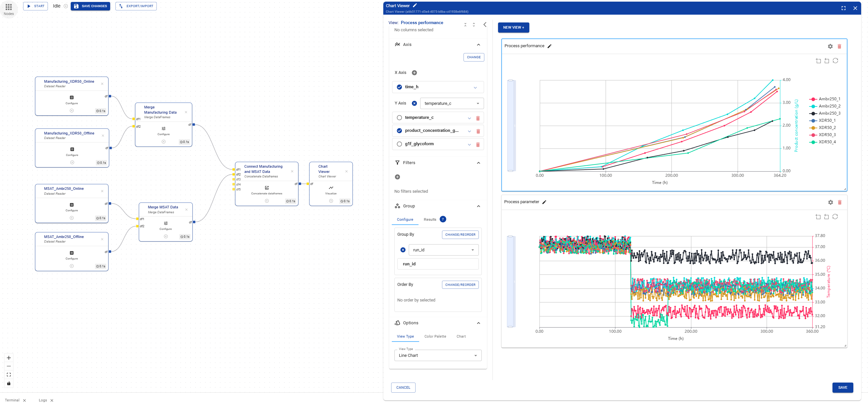Image resolution: width=868 pixels, height=406 pixels.
Task: Click the add X Axis plus icon
Action: 415,73
